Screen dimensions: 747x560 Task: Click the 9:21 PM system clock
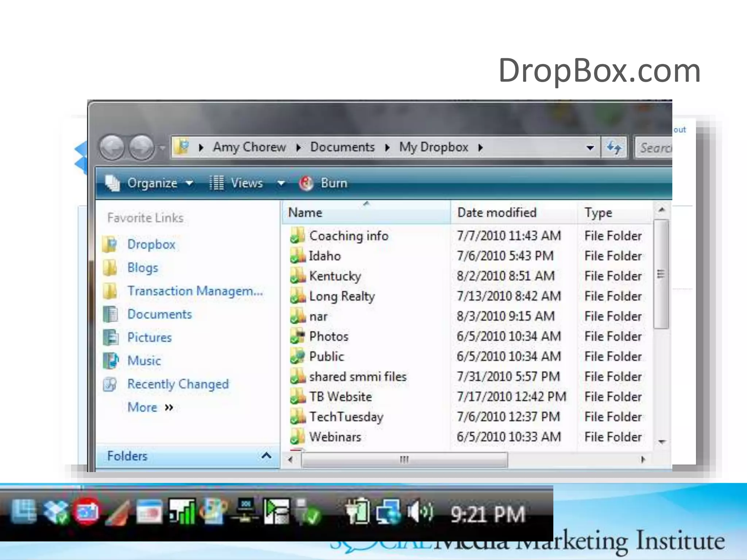(488, 514)
